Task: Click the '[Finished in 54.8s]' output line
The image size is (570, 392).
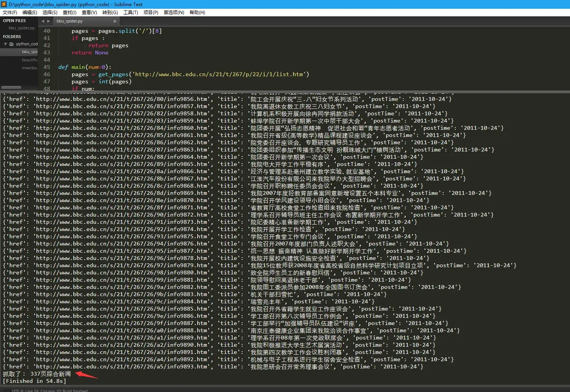Action: tap(35, 381)
